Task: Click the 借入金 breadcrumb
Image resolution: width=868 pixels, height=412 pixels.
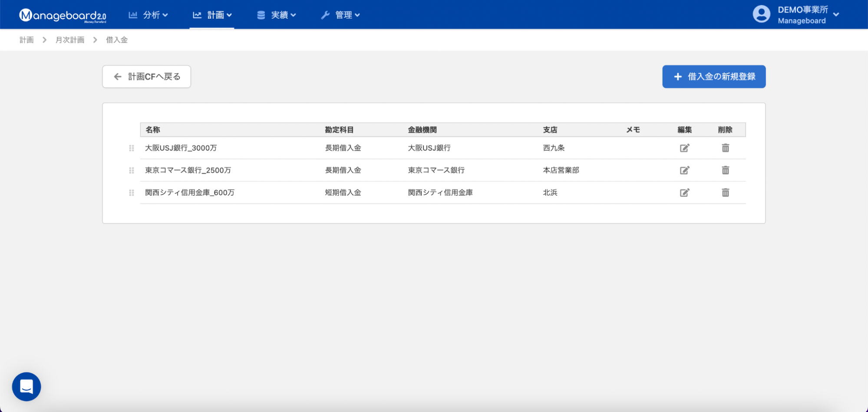Action: [x=117, y=40]
